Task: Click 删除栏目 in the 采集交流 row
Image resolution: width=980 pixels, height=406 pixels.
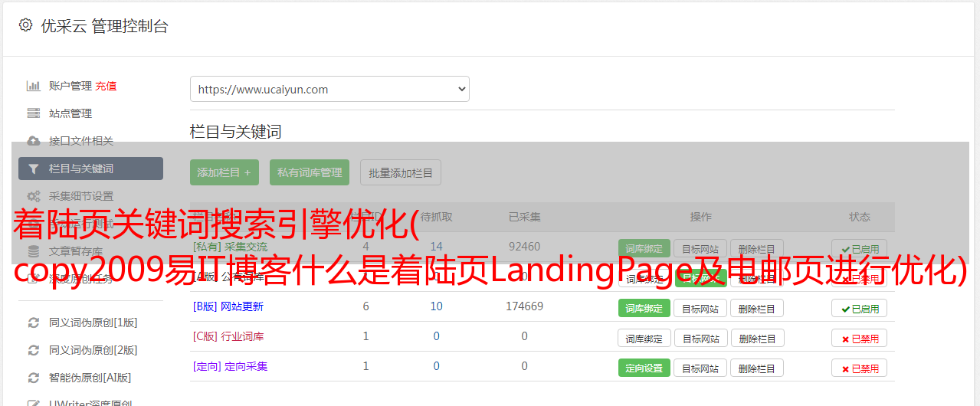Action: pos(757,248)
